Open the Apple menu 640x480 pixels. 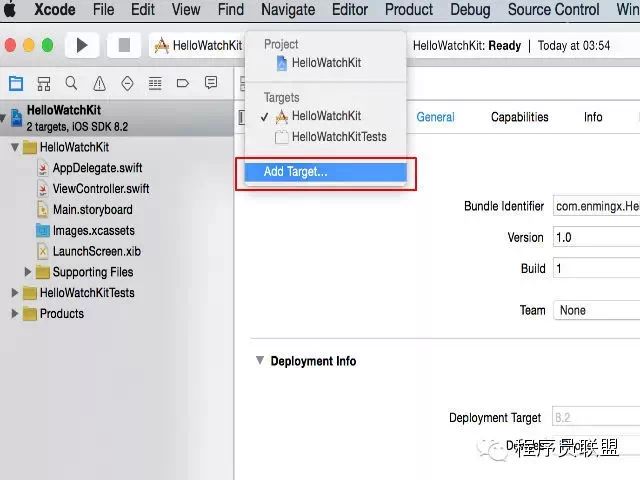(x=10, y=9)
